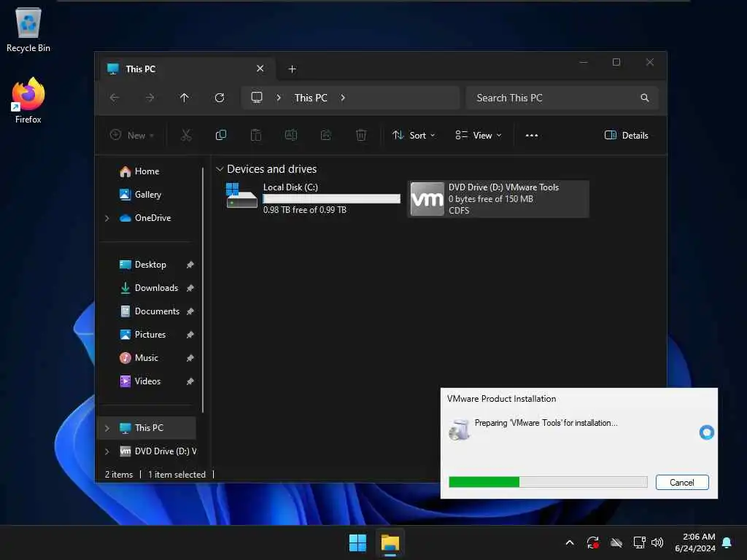Click the File Explorer taskbar icon
747x560 pixels.
(390, 542)
